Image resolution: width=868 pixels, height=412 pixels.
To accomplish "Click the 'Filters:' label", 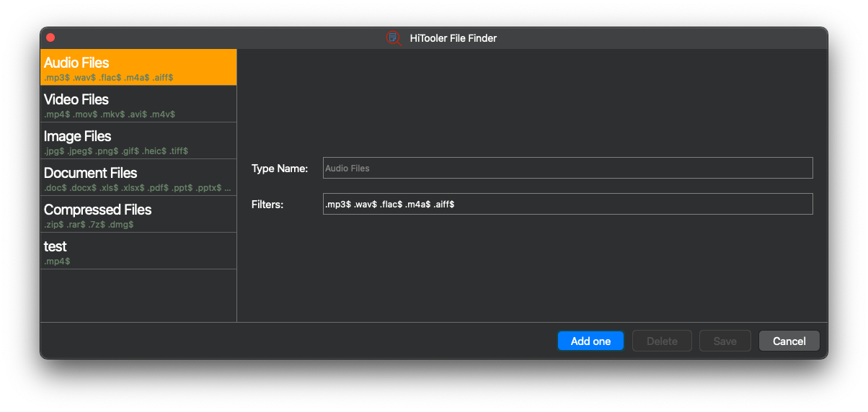I will click(x=267, y=205).
